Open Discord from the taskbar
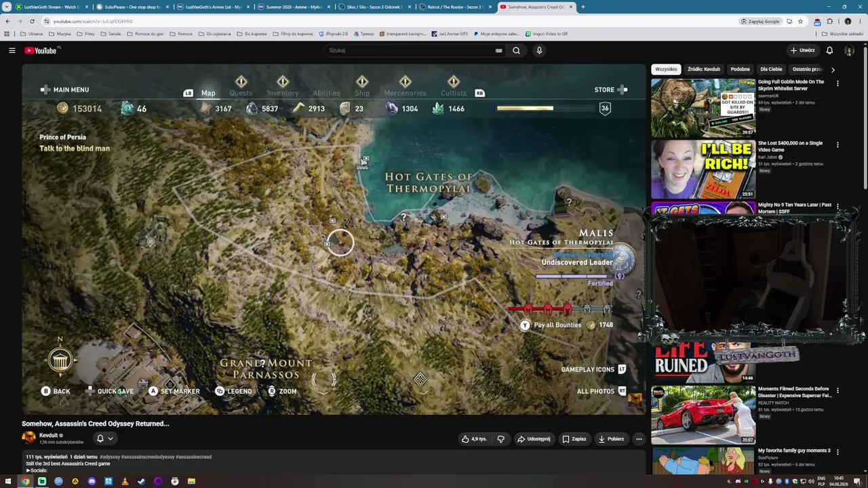The image size is (868, 488). click(x=92, y=481)
